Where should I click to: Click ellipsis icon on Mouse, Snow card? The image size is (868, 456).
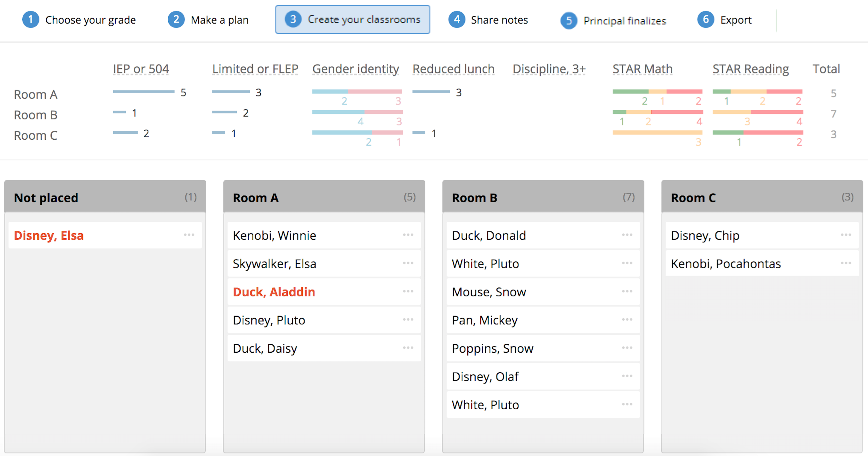pyautogui.click(x=627, y=291)
